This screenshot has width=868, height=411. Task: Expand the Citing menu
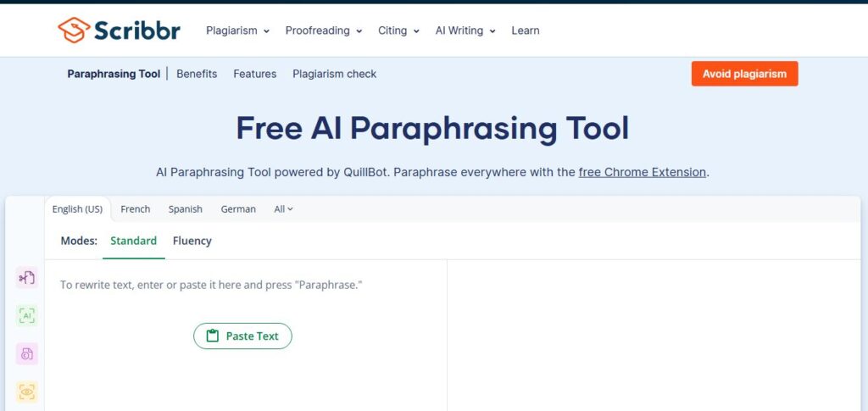pos(398,31)
